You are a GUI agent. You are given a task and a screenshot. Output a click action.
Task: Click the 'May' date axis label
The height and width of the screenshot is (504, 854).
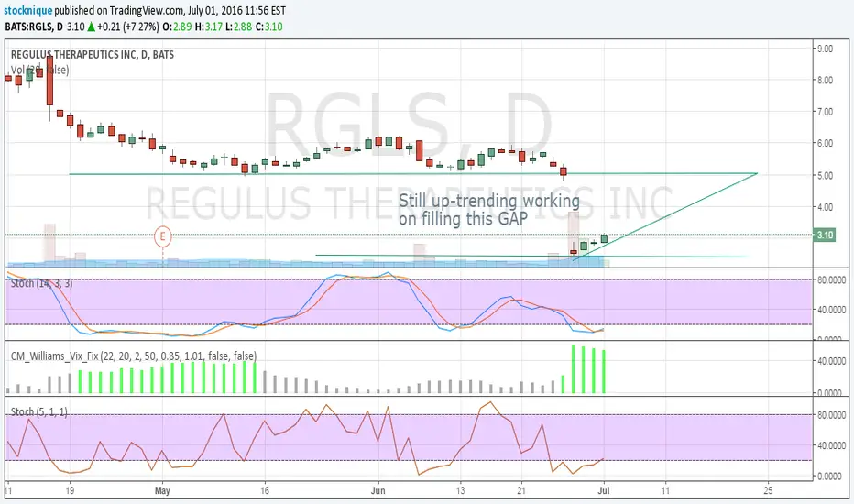[162, 490]
